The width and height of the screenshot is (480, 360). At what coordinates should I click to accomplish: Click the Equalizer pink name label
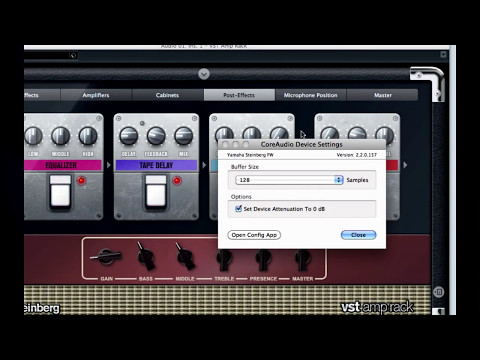pyautogui.click(x=62, y=165)
